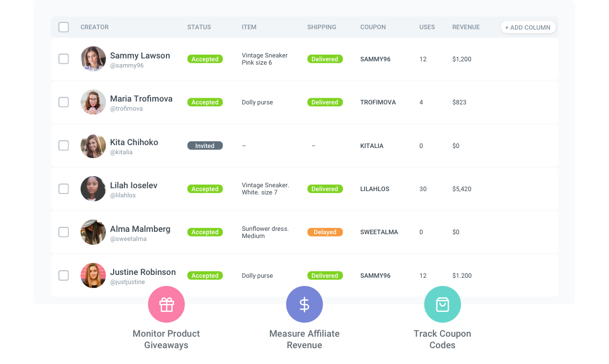Toggle the select-all checkbox in header
Viewport: 609px width, 364px height.
pyautogui.click(x=64, y=27)
